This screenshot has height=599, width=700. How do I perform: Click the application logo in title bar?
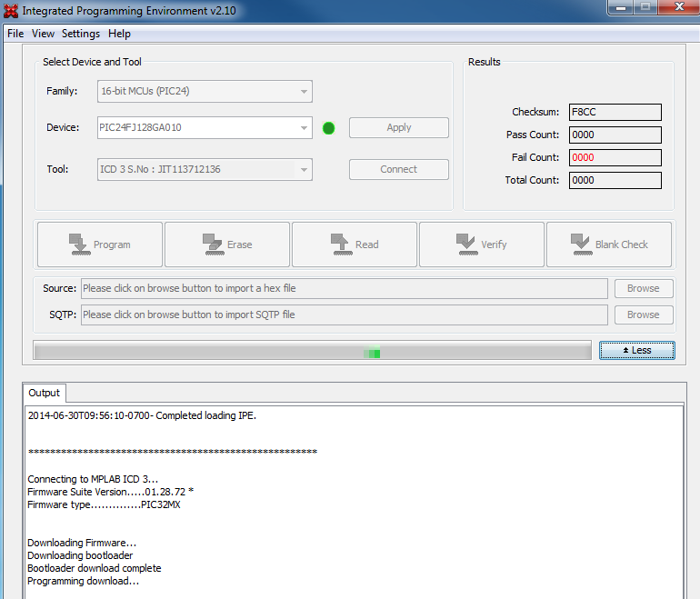(10, 10)
